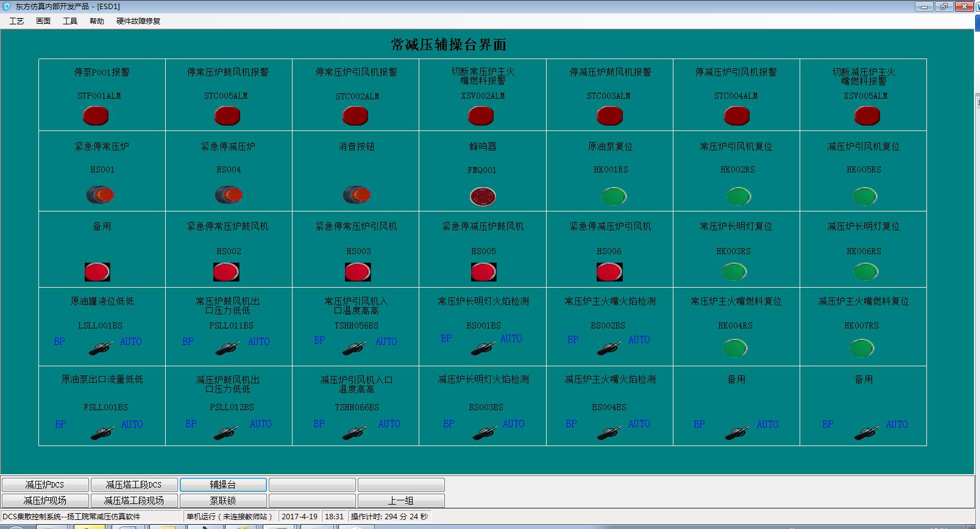Image resolution: width=980 pixels, height=529 pixels.
Task: Click the HK003RS green reset button
Action: (734, 271)
